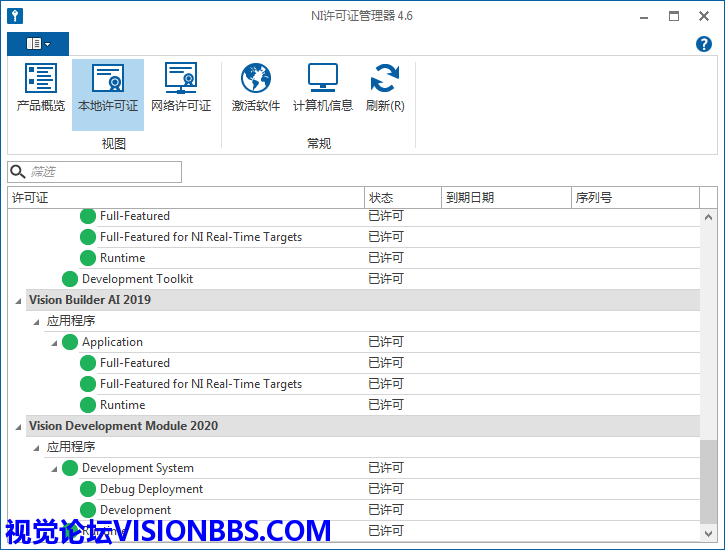
Task: Open help via the blue question mark
Action: [x=703, y=44]
